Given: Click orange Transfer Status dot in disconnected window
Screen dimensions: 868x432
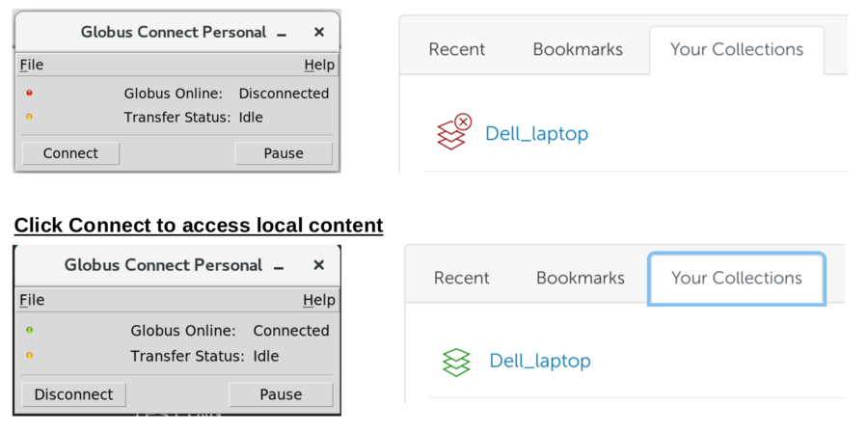Looking at the screenshot, I should point(29,118).
